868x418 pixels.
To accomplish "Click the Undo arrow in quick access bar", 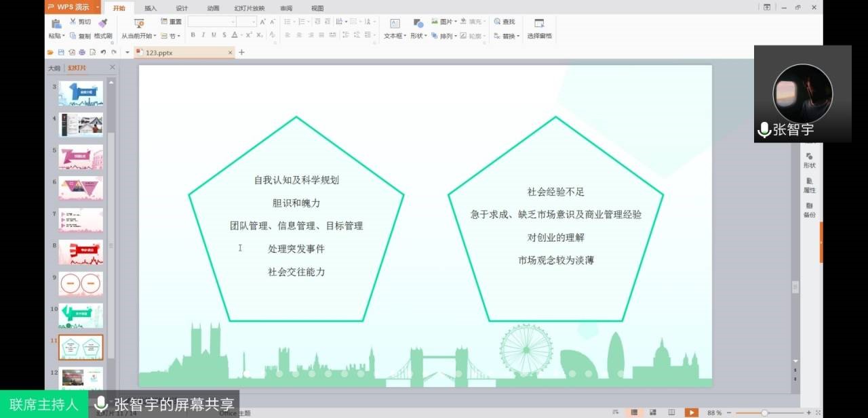I will coord(103,52).
